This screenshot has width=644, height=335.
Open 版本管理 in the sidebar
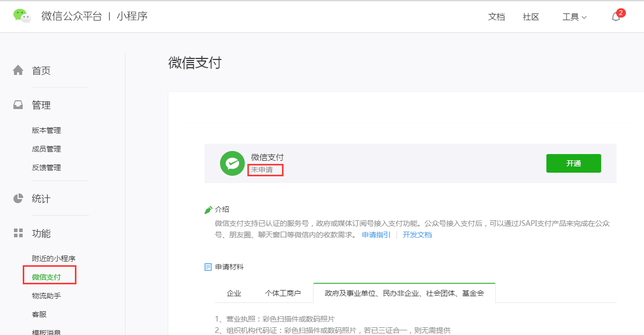(46, 130)
